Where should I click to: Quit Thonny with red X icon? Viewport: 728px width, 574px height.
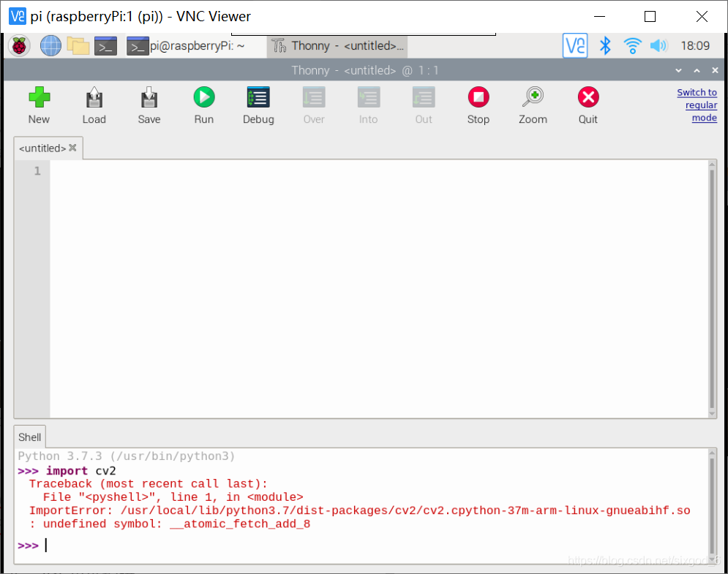click(588, 105)
